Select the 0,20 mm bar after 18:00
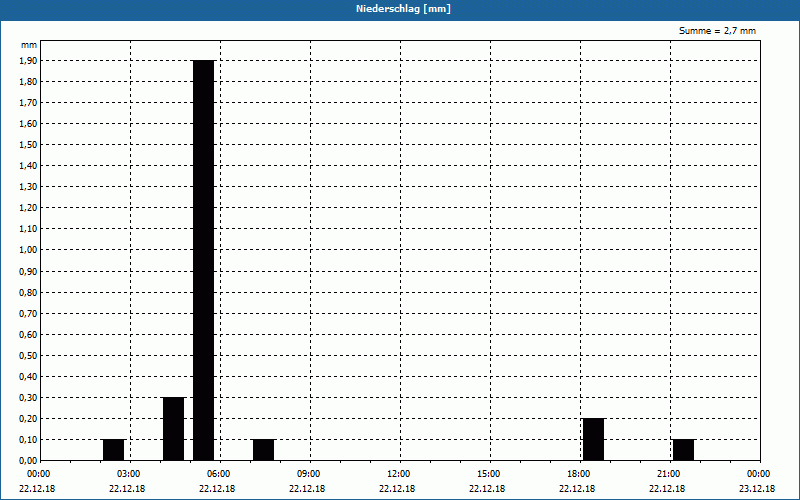 (593, 439)
